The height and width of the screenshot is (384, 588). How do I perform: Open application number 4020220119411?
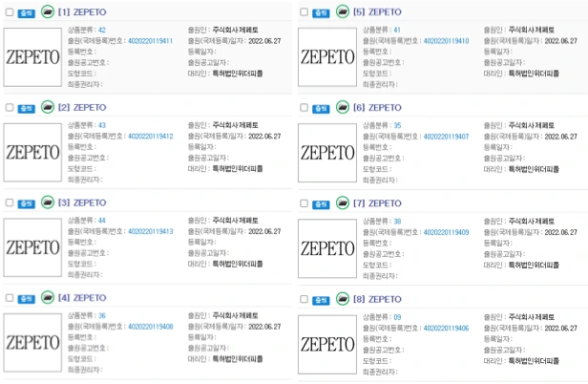(x=151, y=41)
